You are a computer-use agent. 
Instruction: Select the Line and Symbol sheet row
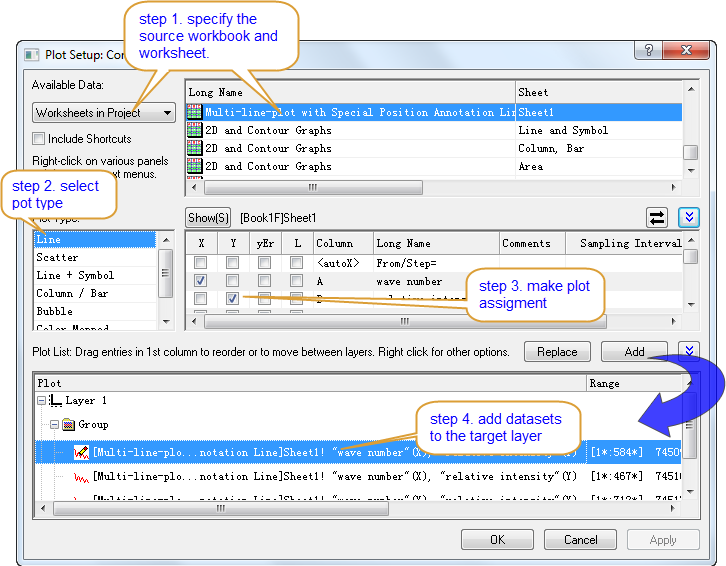tap(434, 130)
